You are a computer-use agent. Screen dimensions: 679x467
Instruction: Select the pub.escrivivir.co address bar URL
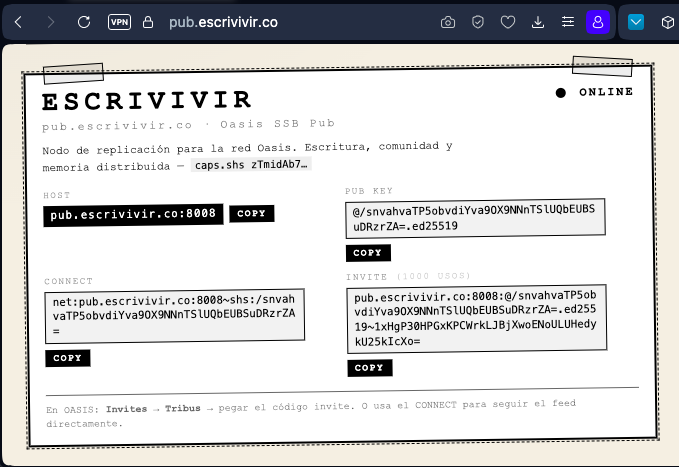(223, 23)
